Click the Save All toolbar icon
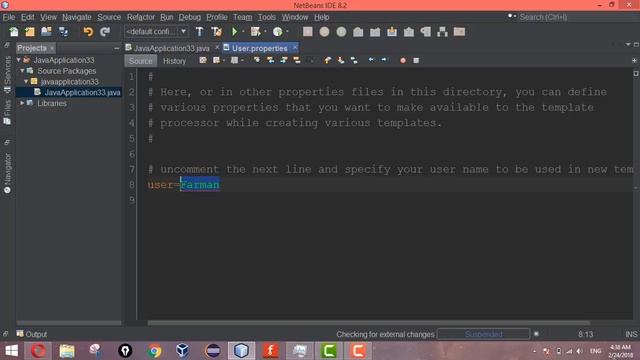The width and height of the screenshot is (640, 360). coord(63,32)
